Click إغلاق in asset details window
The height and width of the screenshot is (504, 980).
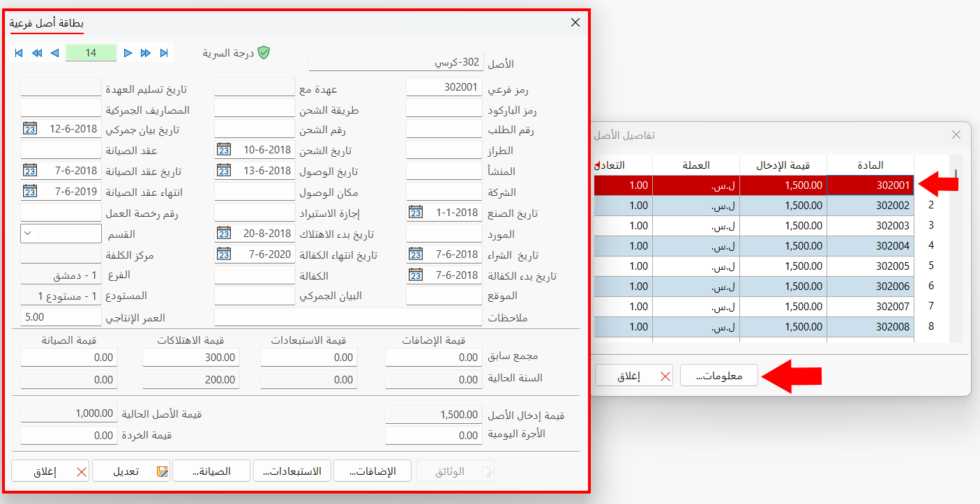tap(634, 376)
